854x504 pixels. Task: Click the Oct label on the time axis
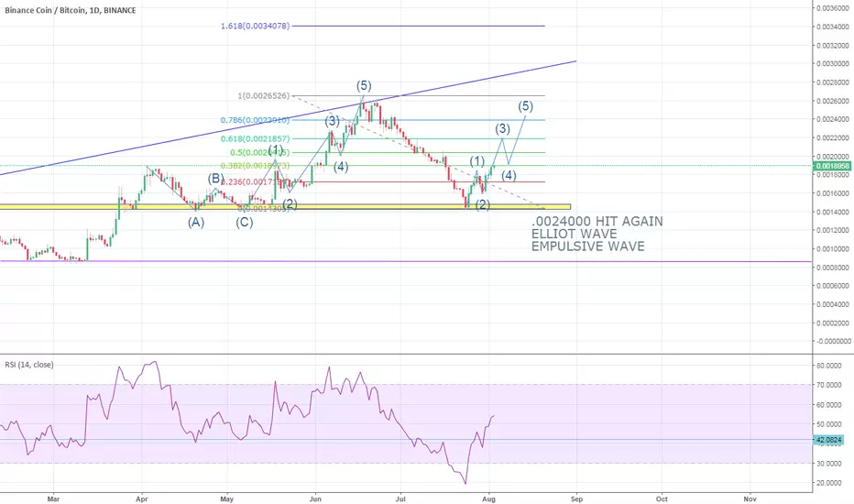[x=662, y=499]
